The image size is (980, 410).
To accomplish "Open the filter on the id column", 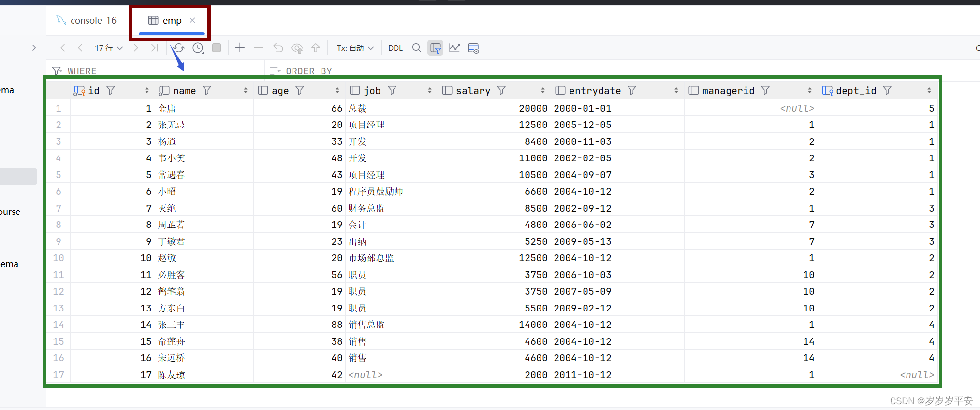I will coord(111,90).
